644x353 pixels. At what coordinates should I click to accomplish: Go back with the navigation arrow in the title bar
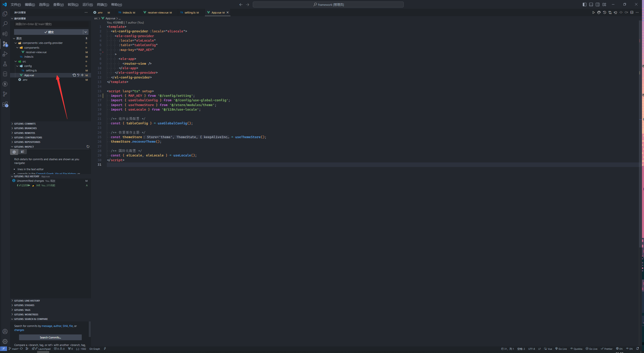(x=241, y=5)
